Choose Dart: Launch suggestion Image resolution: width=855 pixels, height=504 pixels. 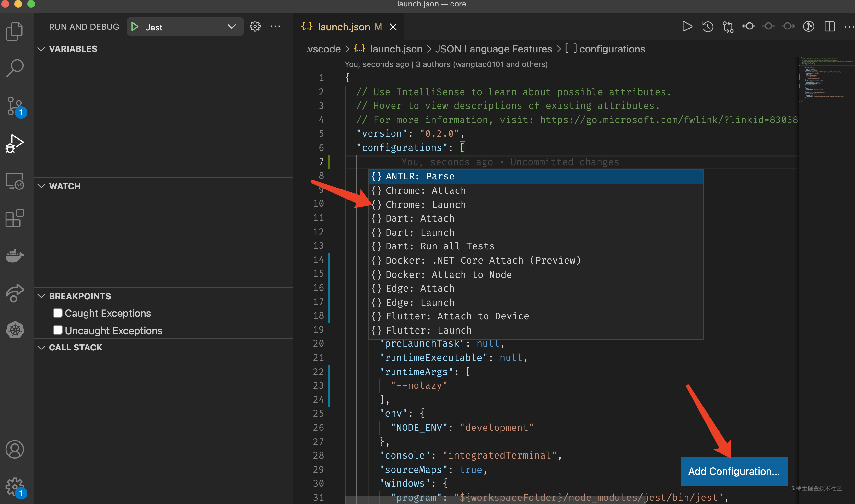(536, 233)
